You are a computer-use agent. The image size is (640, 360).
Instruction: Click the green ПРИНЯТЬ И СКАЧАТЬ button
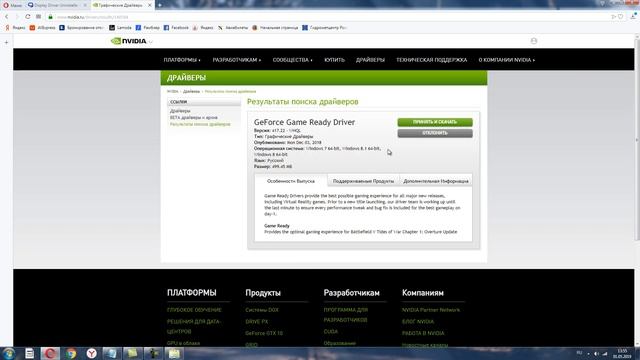point(435,122)
